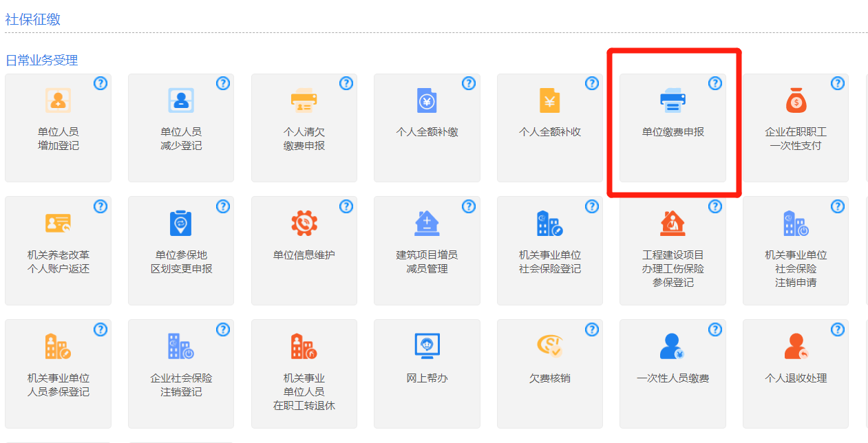Click the 欠费核销 icon
868x443 pixels.
point(550,345)
